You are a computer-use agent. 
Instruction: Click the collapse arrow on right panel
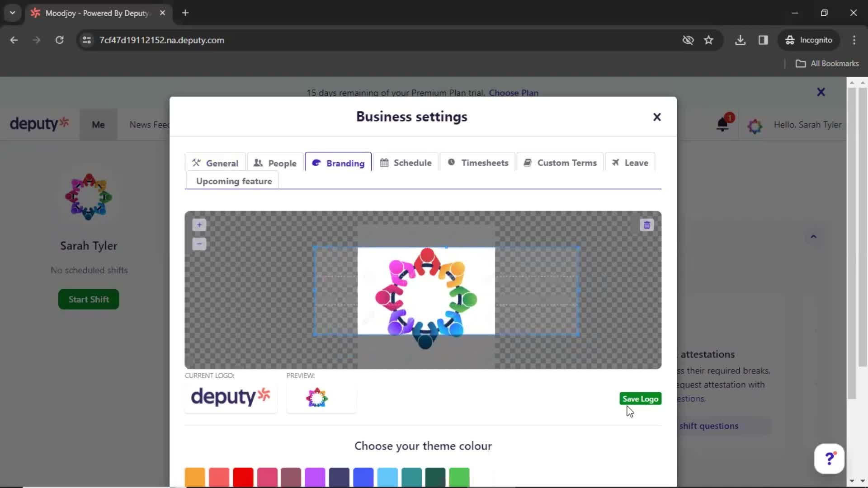tap(814, 236)
